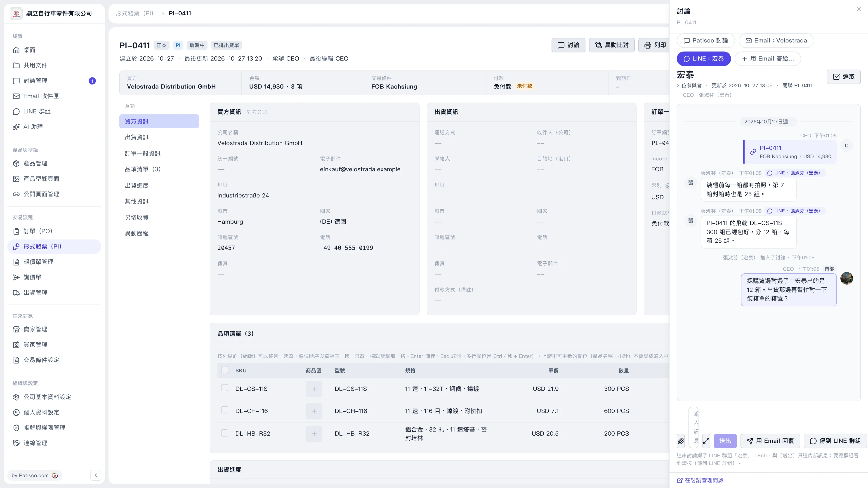Image resolution: width=868 pixels, height=488 pixels.
Task: Switch to the Email：Velostrada tab
Action: click(776, 41)
